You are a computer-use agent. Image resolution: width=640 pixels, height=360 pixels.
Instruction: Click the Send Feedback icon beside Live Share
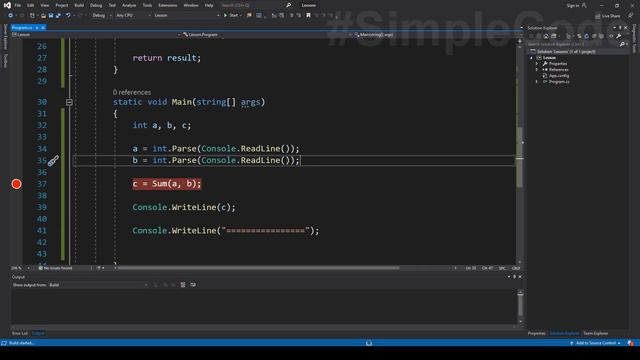click(631, 16)
